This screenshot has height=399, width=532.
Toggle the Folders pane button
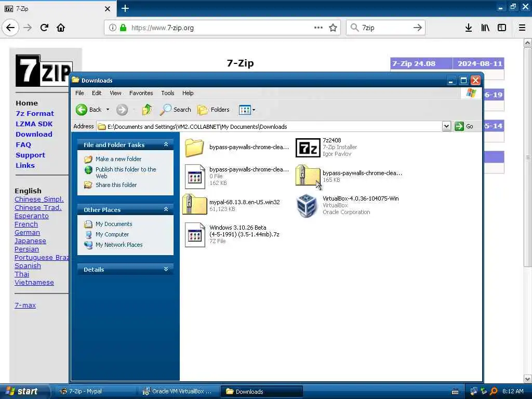(214, 110)
